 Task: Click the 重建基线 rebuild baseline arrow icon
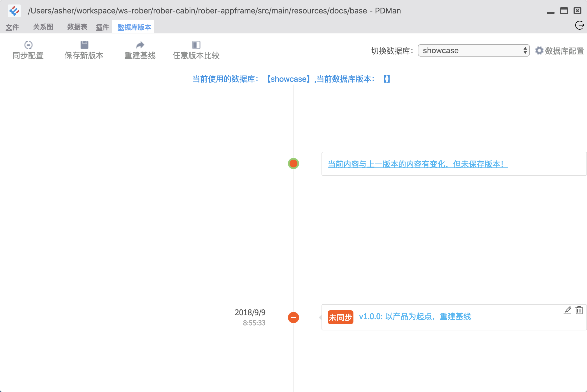pyautogui.click(x=140, y=45)
